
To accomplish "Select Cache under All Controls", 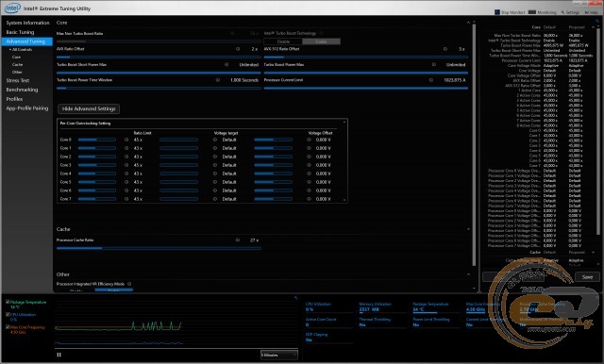I will 17,65.
